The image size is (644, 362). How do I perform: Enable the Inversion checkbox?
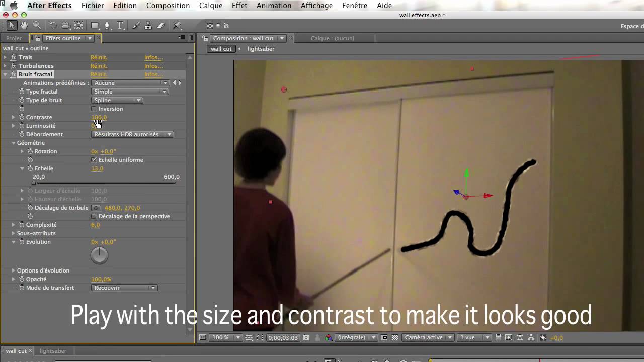point(94,109)
